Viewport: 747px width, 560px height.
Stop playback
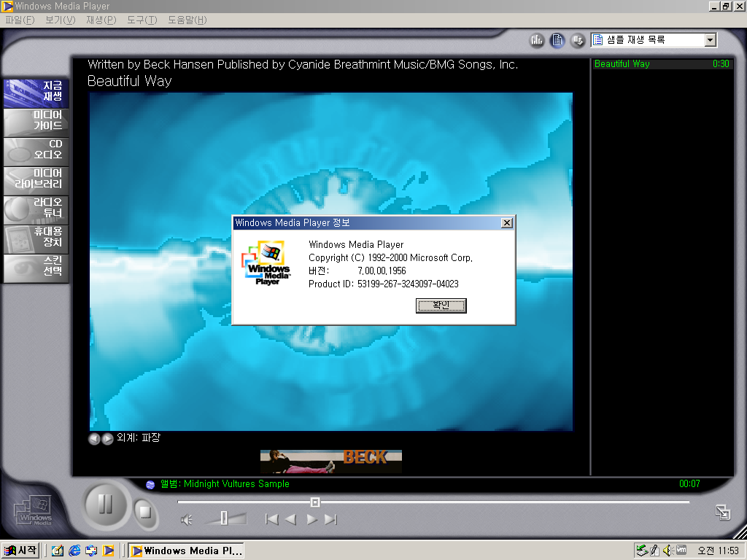[x=145, y=513]
